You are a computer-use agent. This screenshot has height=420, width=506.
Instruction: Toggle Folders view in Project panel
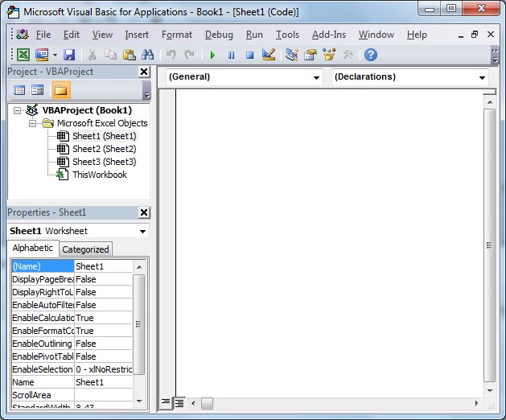pyautogui.click(x=60, y=90)
